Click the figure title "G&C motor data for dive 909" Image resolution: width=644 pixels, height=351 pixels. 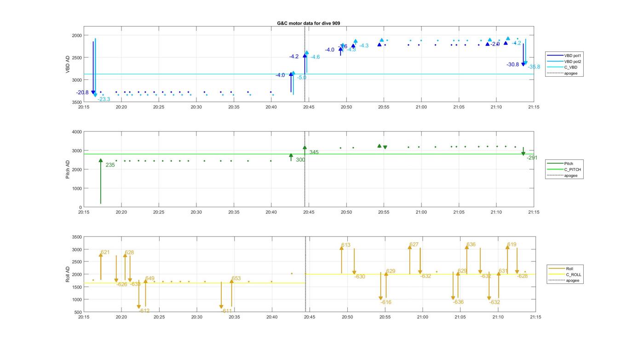(309, 23)
